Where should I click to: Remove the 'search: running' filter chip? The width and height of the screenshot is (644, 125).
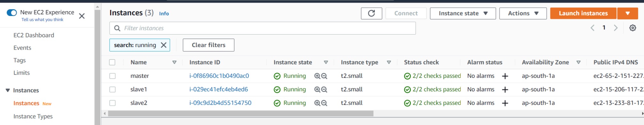coord(164,45)
